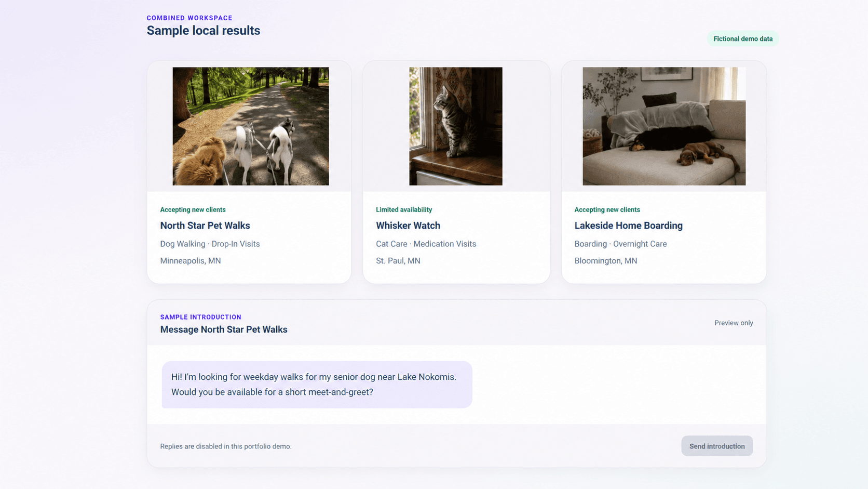Click the COMBINED WORKSPACE label

[189, 18]
